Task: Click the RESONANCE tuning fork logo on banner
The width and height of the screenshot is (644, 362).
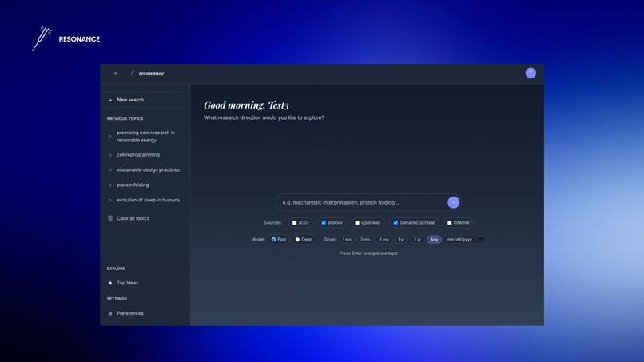Action: pyautogui.click(x=42, y=38)
